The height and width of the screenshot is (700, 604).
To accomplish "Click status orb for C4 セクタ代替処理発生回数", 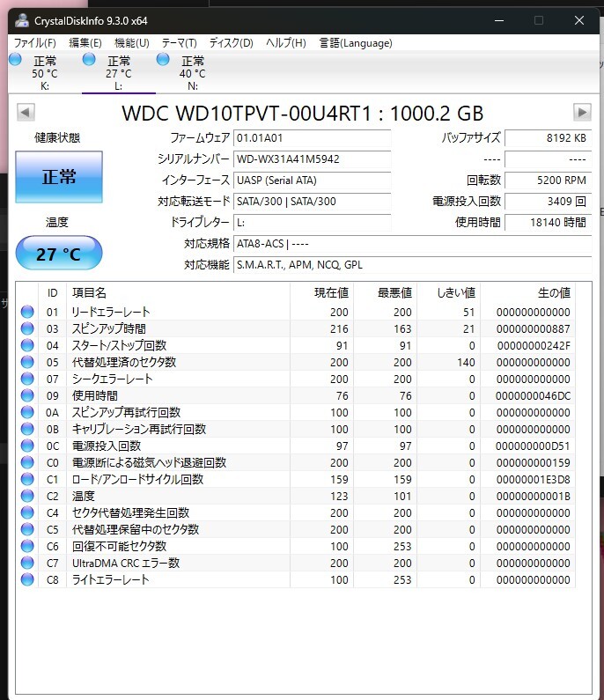I will [x=27, y=512].
